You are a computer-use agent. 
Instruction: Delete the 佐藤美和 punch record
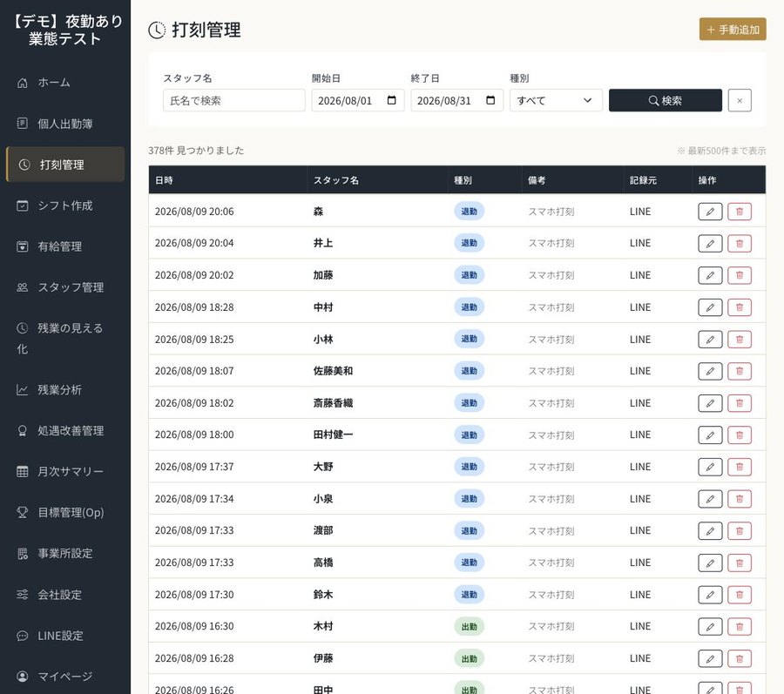(739, 371)
